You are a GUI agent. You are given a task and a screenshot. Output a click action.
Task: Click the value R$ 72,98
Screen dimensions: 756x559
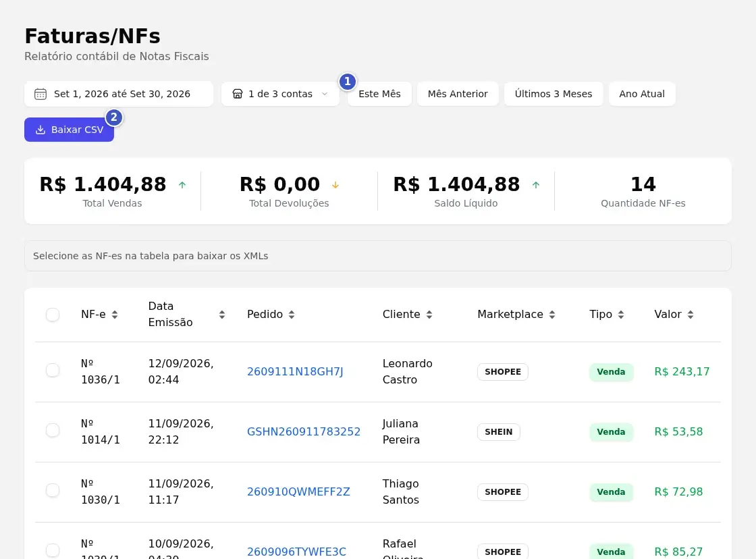coord(678,491)
